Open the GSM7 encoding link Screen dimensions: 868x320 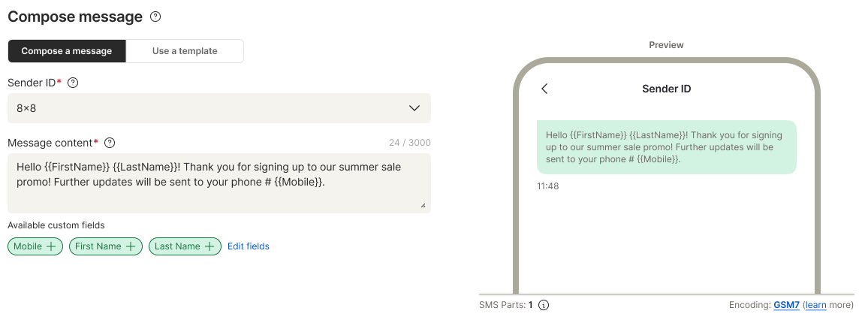coord(786,305)
